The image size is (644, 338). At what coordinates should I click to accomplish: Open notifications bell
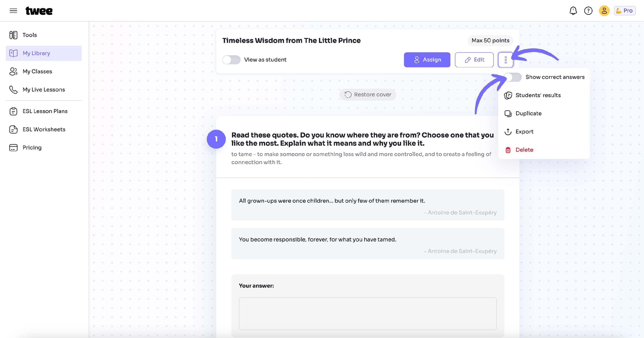(x=573, y=11)
